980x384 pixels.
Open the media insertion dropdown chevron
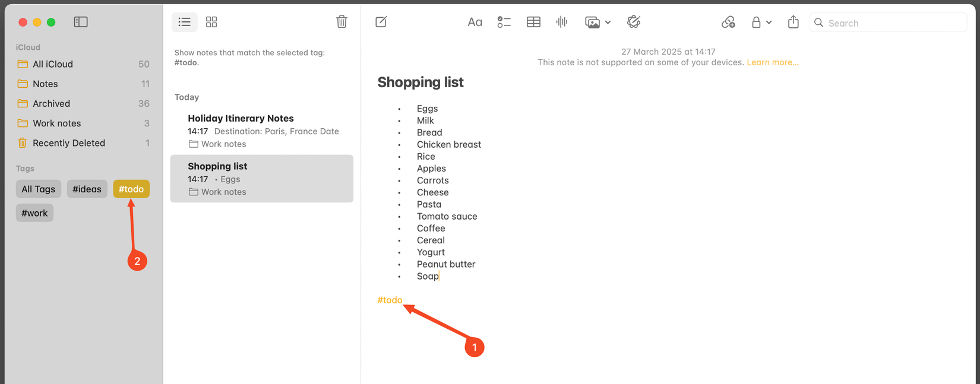coord(606,22)
